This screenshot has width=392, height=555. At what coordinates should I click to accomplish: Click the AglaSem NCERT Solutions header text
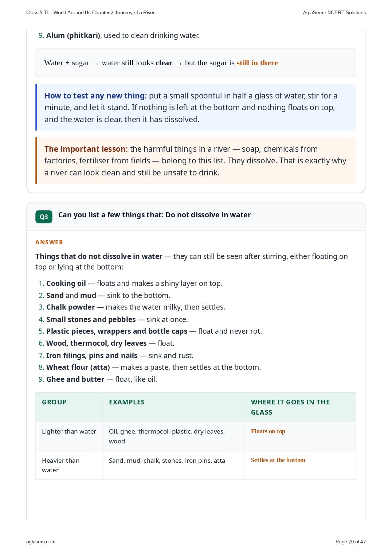pyautogui.click(x=334, y=12)
